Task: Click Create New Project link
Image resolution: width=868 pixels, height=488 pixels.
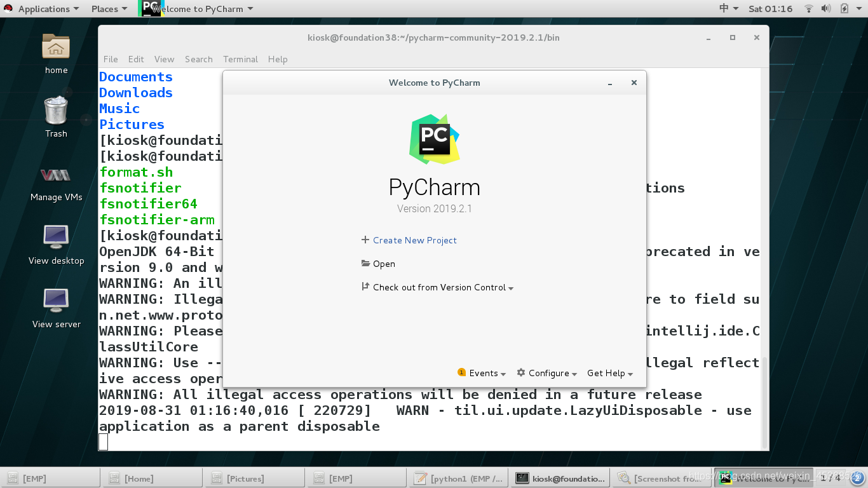Action: (415, 240)
